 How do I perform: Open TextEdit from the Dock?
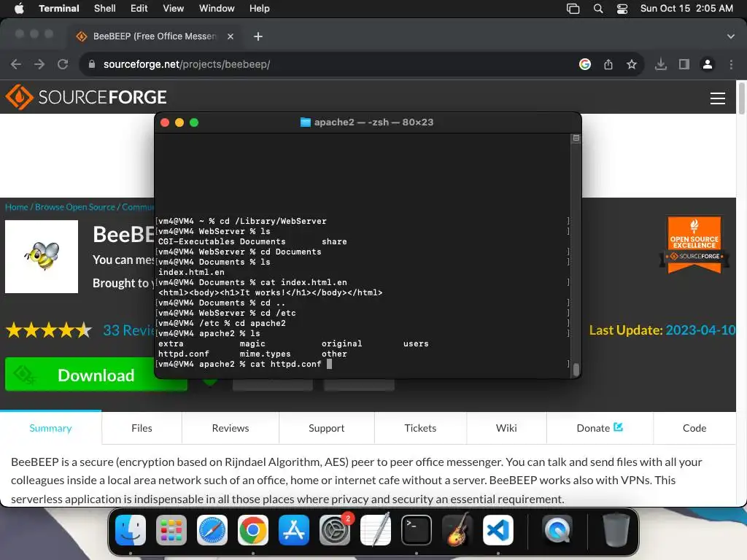376,530
